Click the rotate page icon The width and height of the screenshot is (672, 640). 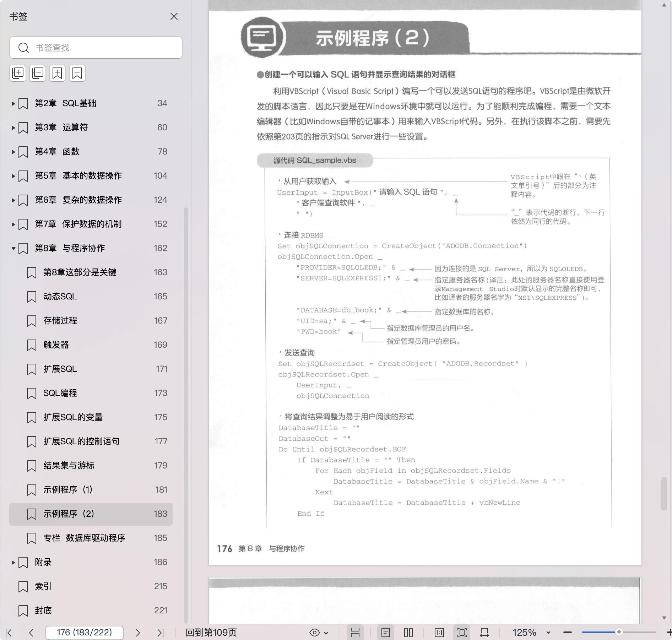coord(484,633)
